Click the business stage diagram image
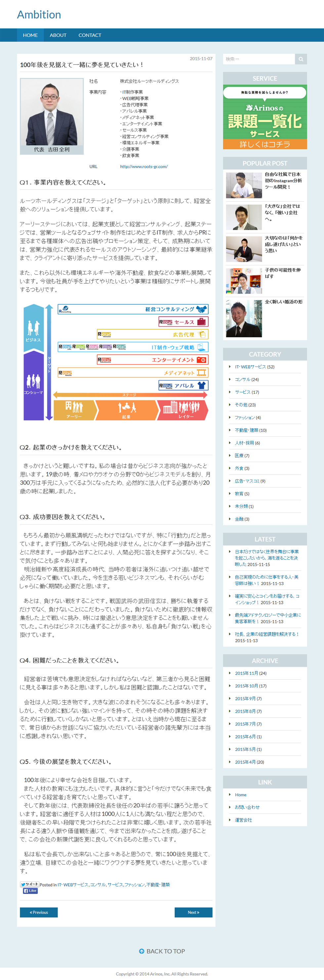This screenshot has height=980, width=324. [116, 362]
